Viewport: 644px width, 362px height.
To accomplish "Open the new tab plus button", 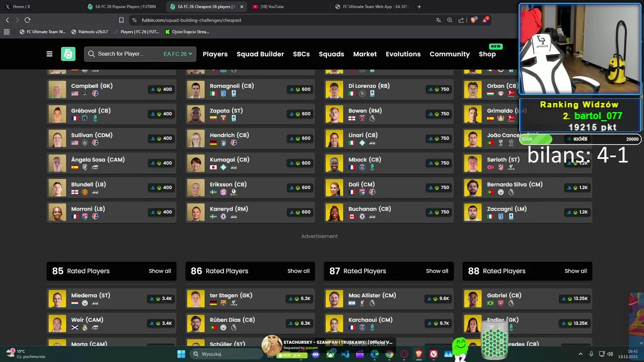I will point(419,7).
